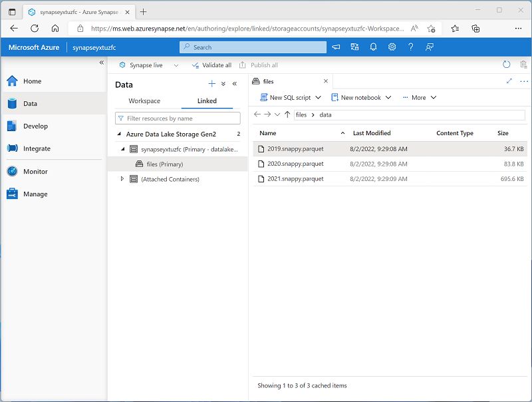532x402 pixels.
Task: Open Azure settings gear
Action: coord(392,47)
